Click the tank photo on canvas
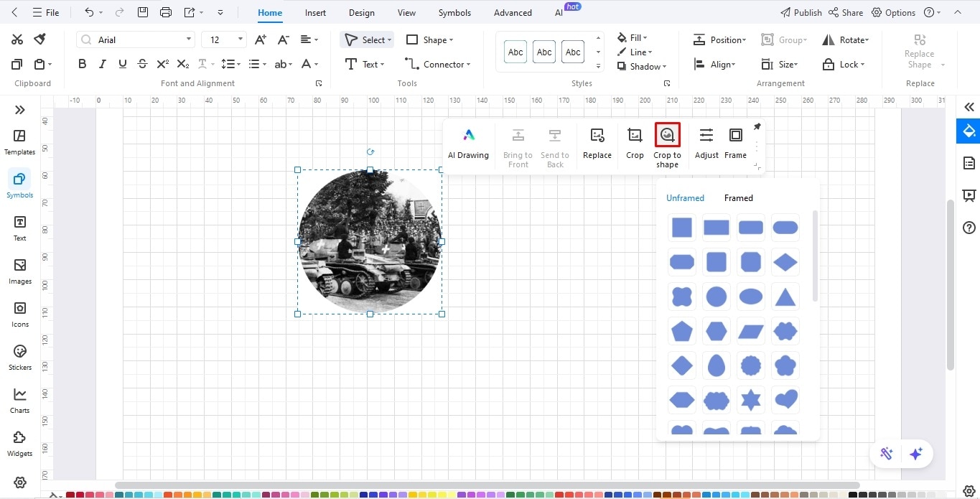The height and width of the screenshot is (499, 980). [x=370, y=241]
